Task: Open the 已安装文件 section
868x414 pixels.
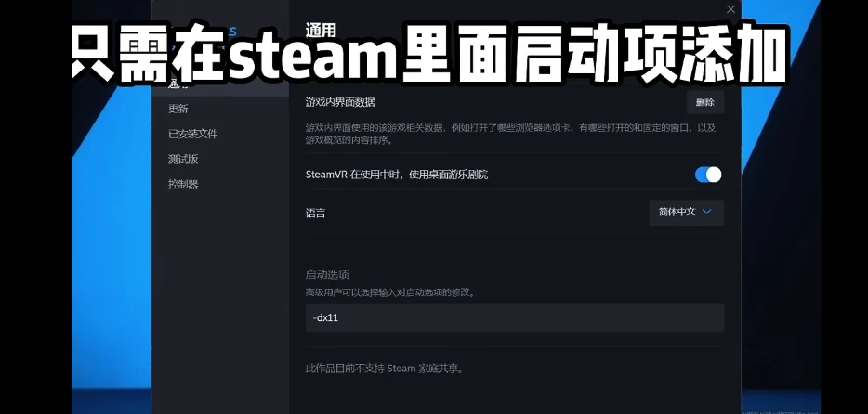Action: [193, 134]
